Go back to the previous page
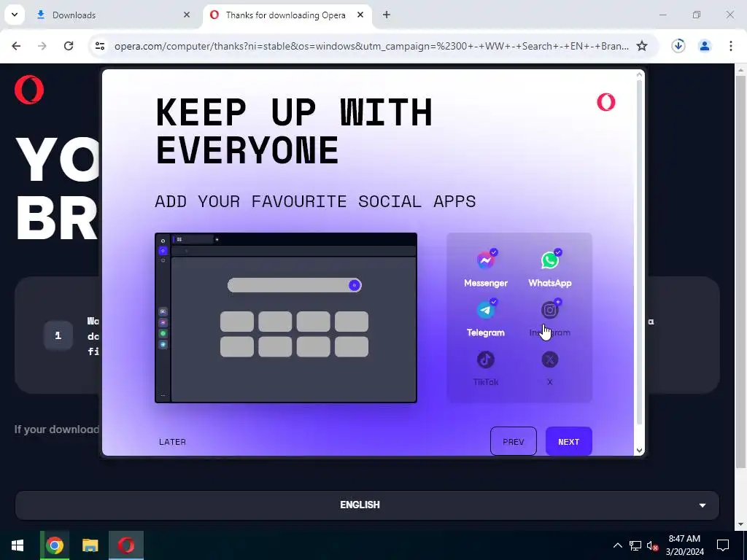 (16, 46)
